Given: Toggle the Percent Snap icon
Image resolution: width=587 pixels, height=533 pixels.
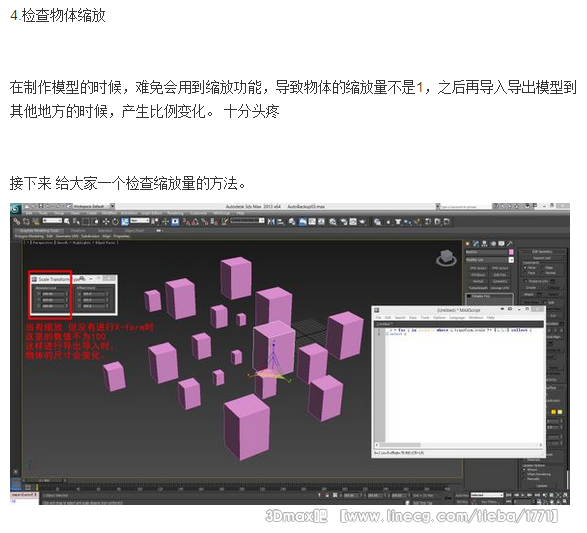Looking at the screenshot, I should coord(204,222).
